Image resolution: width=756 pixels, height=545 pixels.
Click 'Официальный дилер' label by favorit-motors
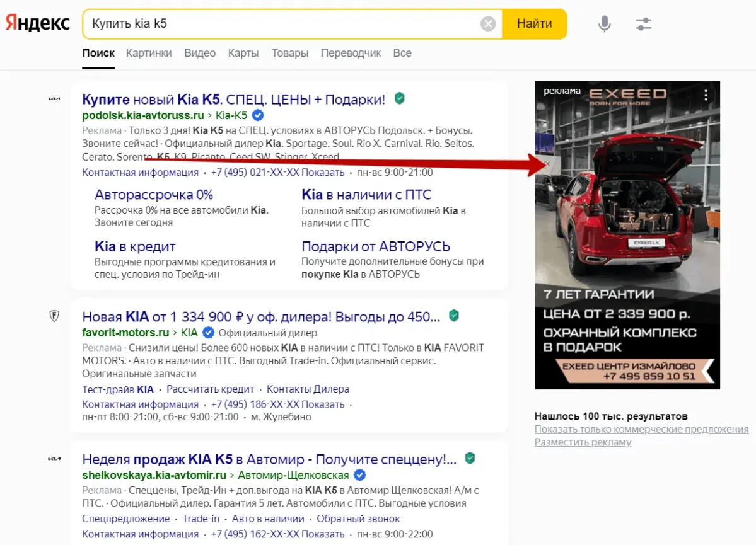point(267,333)
